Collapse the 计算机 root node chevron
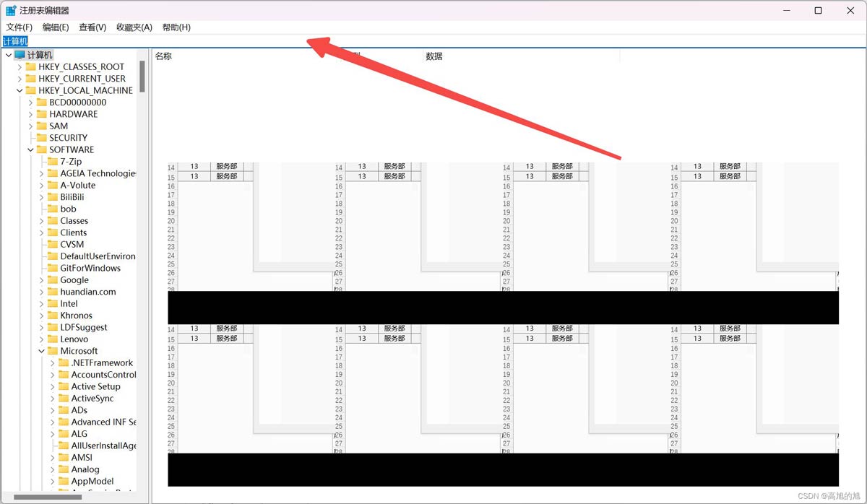This screenshot has height=504, width=867. (x=8, y=55)
